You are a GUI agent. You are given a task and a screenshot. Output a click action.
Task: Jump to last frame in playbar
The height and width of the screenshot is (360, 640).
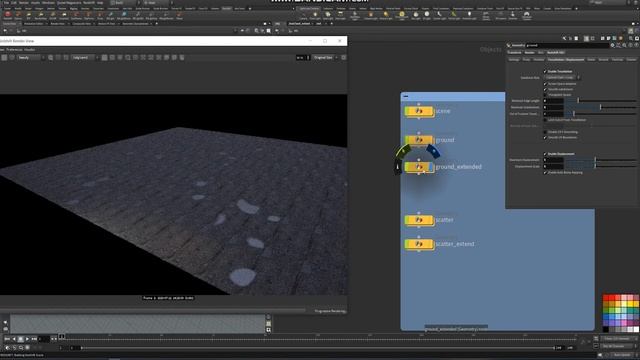coord(34,339)
